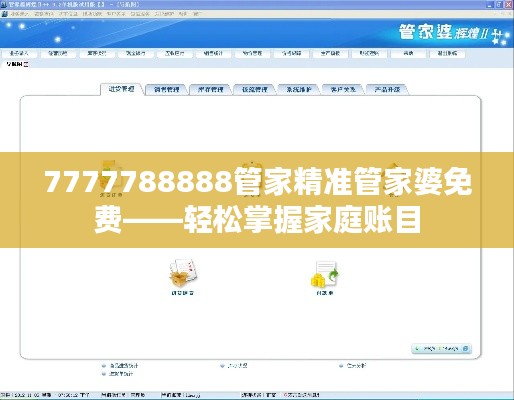Screen dimensions: 514x400
Task: Close the 导航图 navigation tab via its red icon
Action: [x=26, y=64]
